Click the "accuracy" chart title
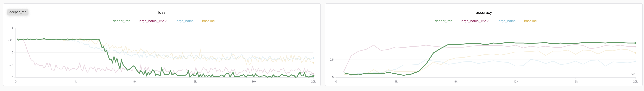This screenshot has height=91, width=644. (x=483, y=12)
